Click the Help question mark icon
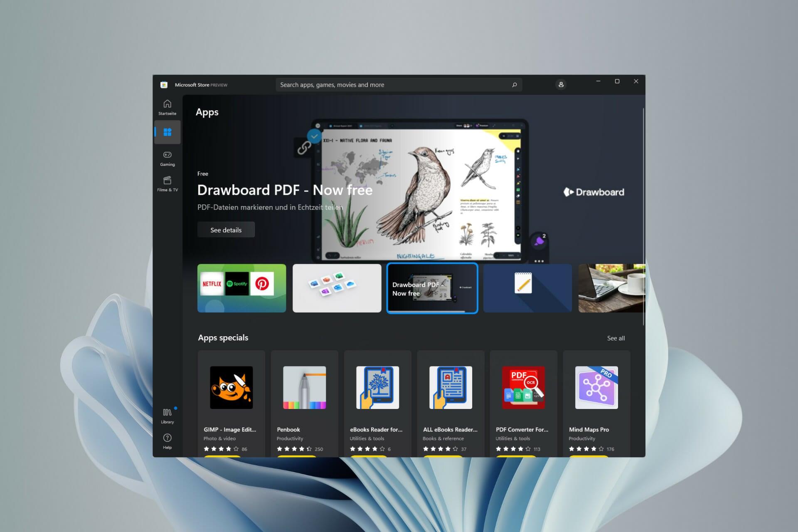The width and height of the screenshot is (798, 532). [x=167, y=441]
